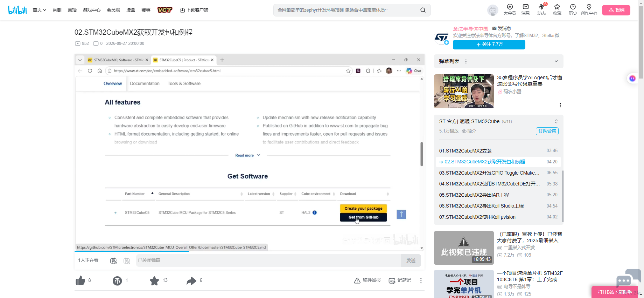
Task: Click the user avatar in header
Action: click(x=493, y=10)
